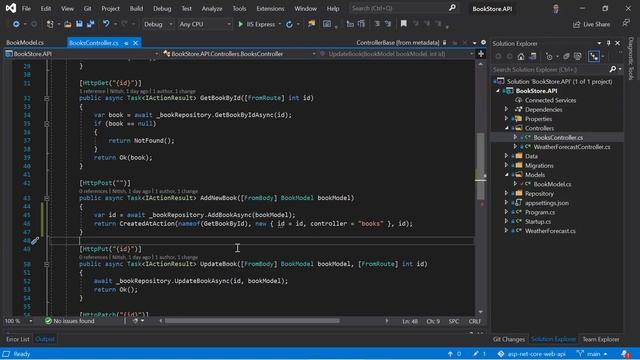The image size is (640, 360).
Task: Click the Navigate Backward icon
Action: point(16,24)
